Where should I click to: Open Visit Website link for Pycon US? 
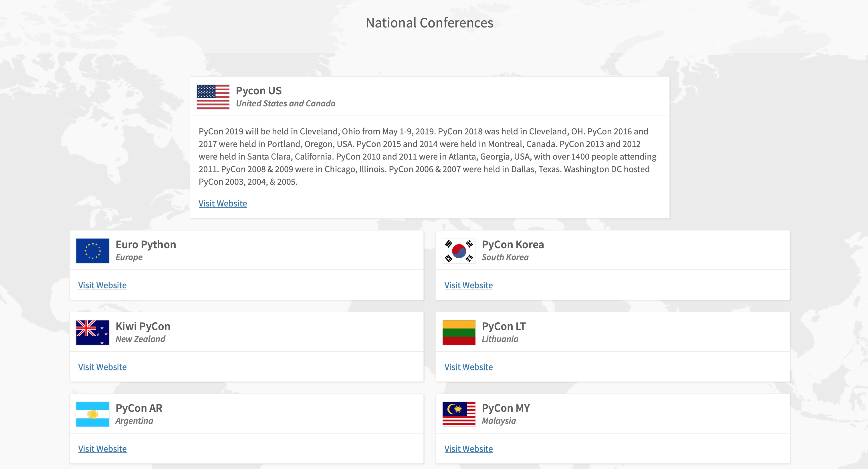(223, 204)
